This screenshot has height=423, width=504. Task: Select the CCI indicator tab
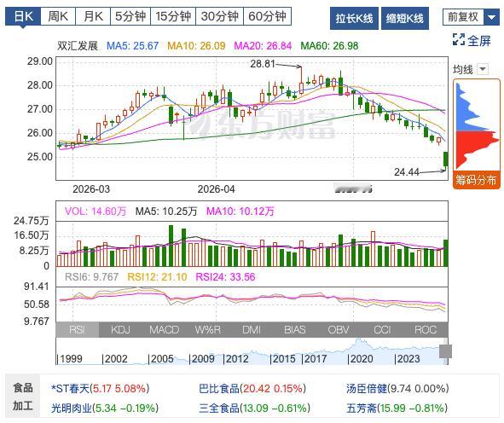point(382,329)
